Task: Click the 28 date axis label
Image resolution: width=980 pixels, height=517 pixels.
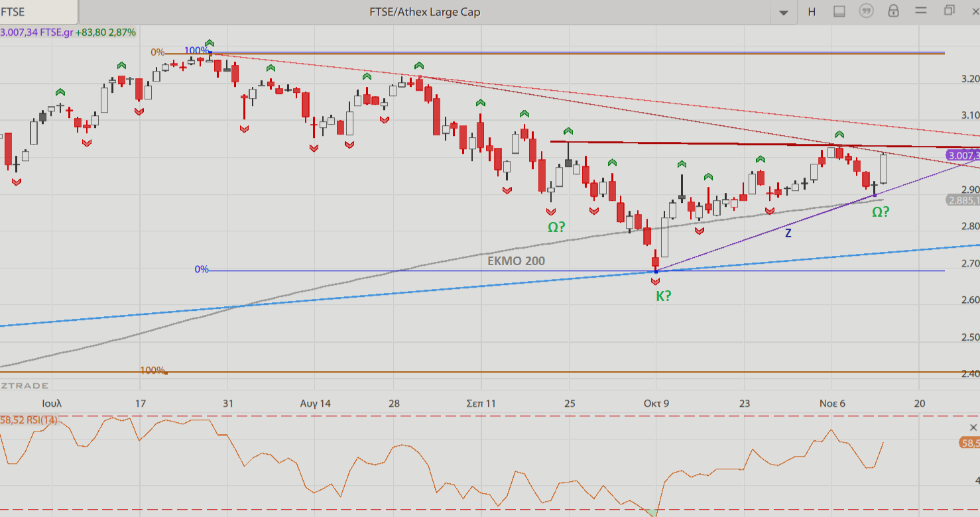Action: (394, 403)
